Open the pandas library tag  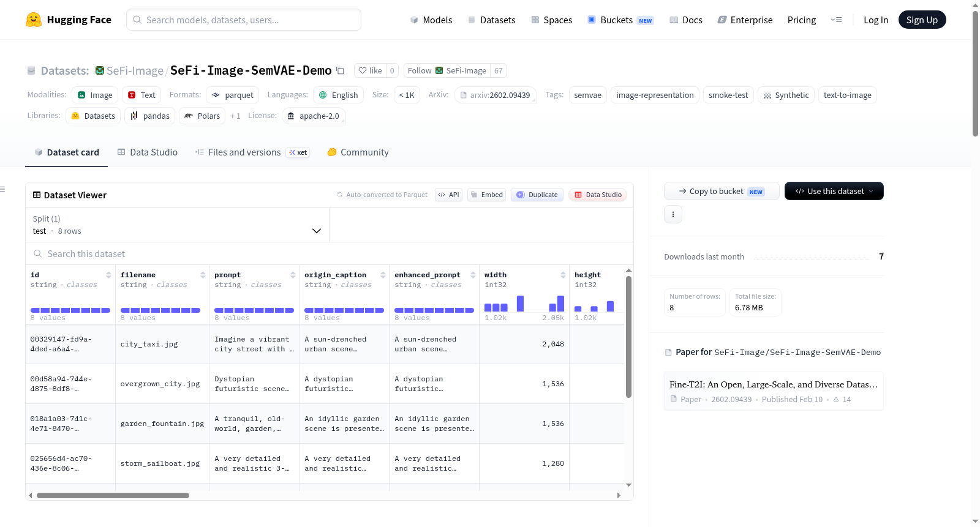(150, 116)
